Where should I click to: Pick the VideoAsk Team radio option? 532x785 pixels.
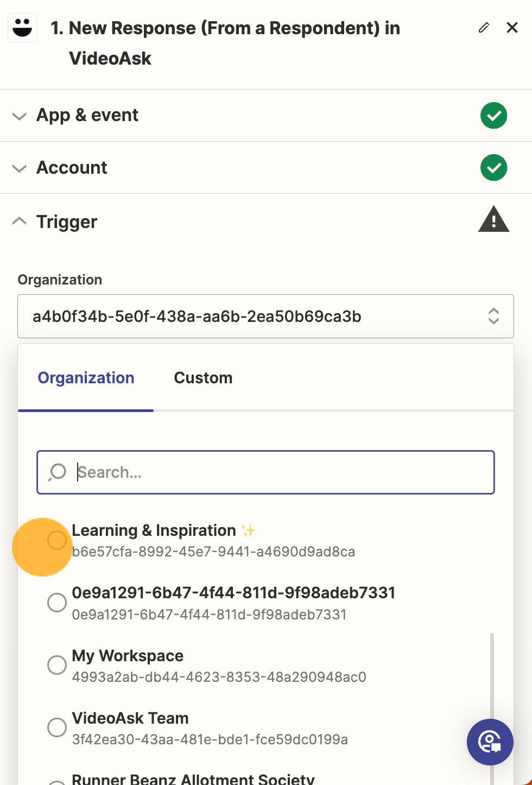click(57, 727)
